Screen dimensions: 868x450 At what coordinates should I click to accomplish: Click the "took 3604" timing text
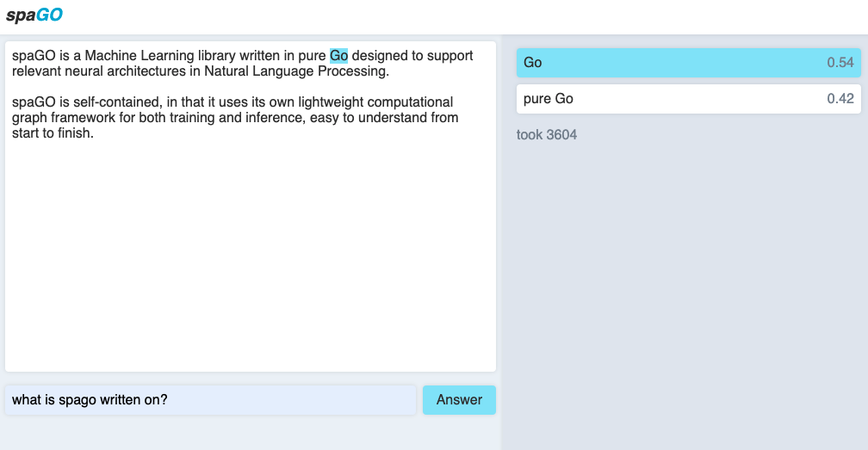click(546, 135)
